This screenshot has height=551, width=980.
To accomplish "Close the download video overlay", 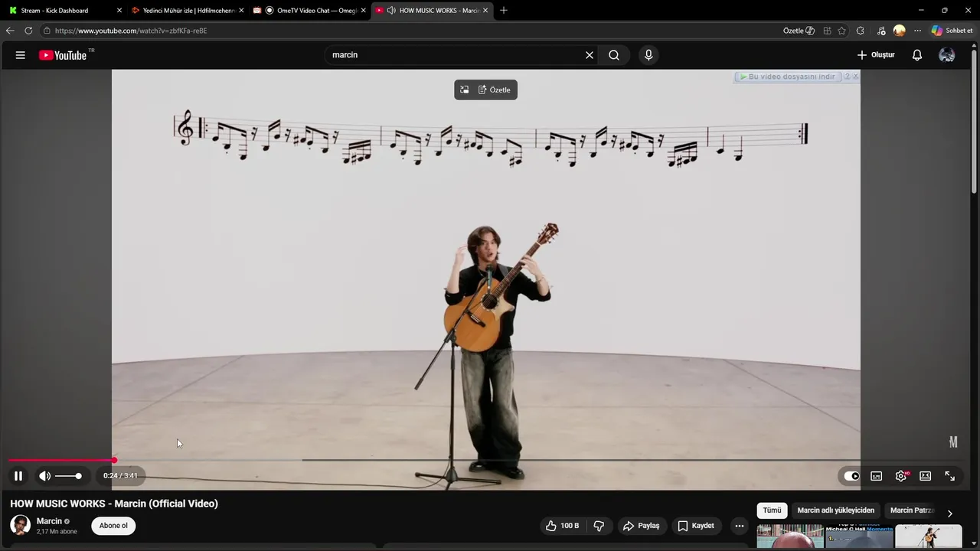I will (855, 77).
